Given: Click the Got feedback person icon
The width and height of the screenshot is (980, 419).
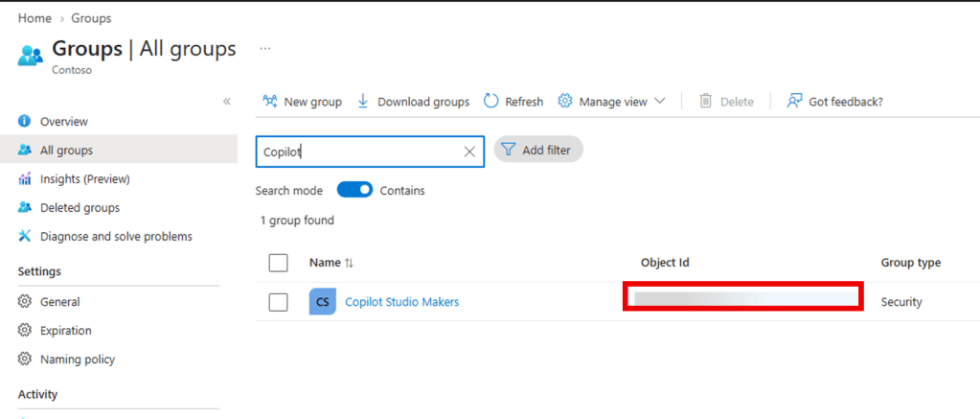Looking at the screenshot, I should (x=794, y=101).
